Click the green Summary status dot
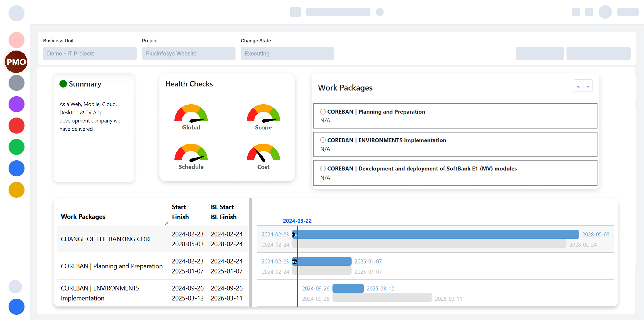The image size is (644, 320). point(63,84)
